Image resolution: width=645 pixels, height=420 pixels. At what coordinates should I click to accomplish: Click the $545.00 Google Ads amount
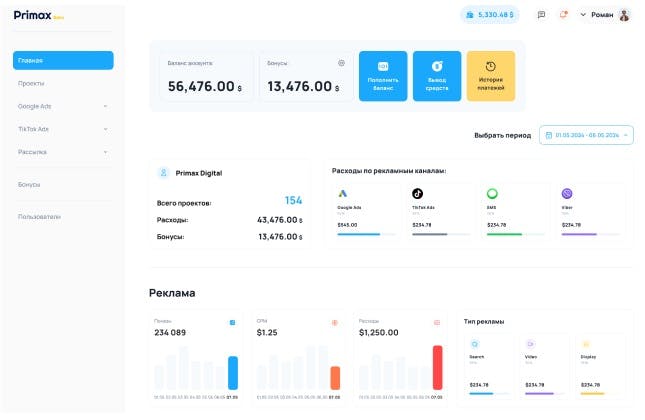tap(347, 225)
